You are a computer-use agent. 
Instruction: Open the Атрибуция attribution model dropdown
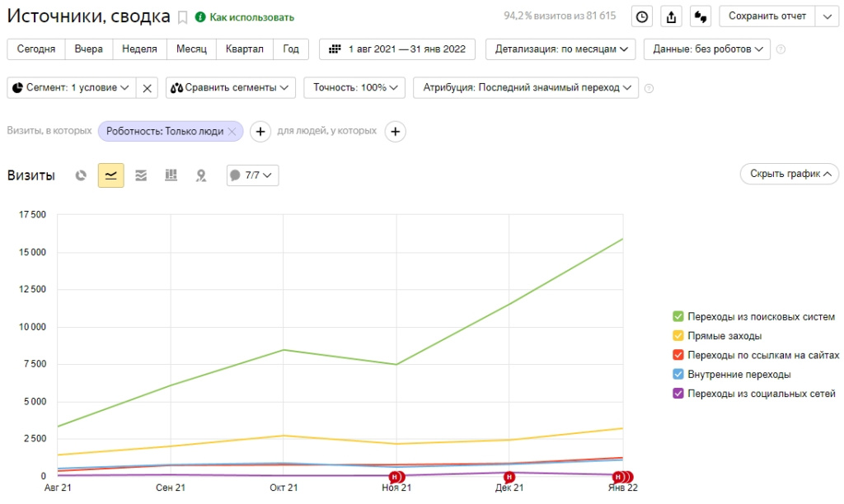click(x=526, y=87)
